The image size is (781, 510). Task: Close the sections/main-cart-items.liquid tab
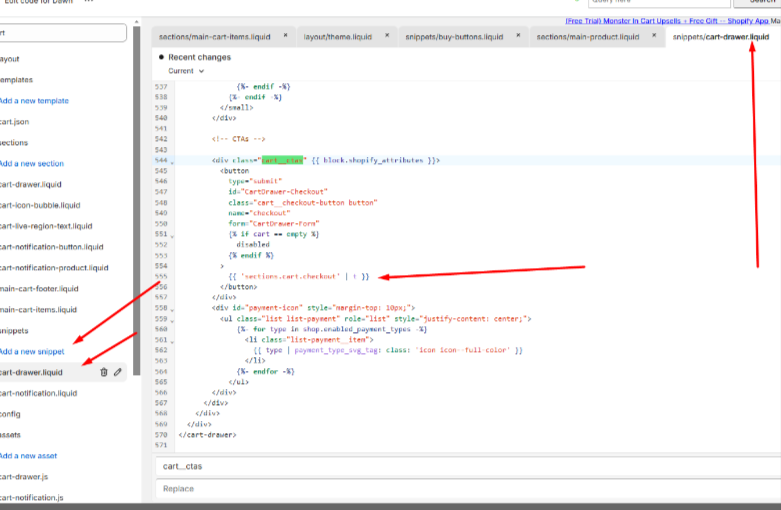point(285,35)
